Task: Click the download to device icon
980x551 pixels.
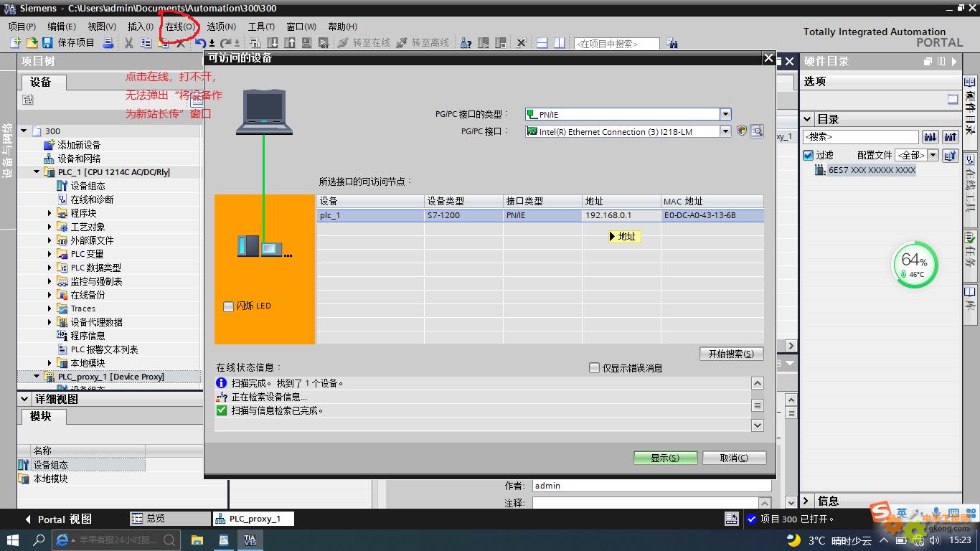Action: 273,43
